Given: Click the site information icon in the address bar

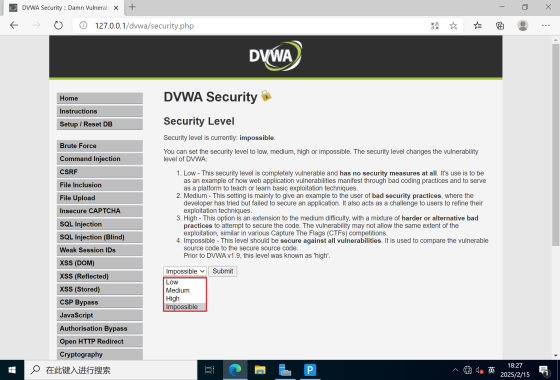Looking at the screenshot, I should tap(83, 26).
